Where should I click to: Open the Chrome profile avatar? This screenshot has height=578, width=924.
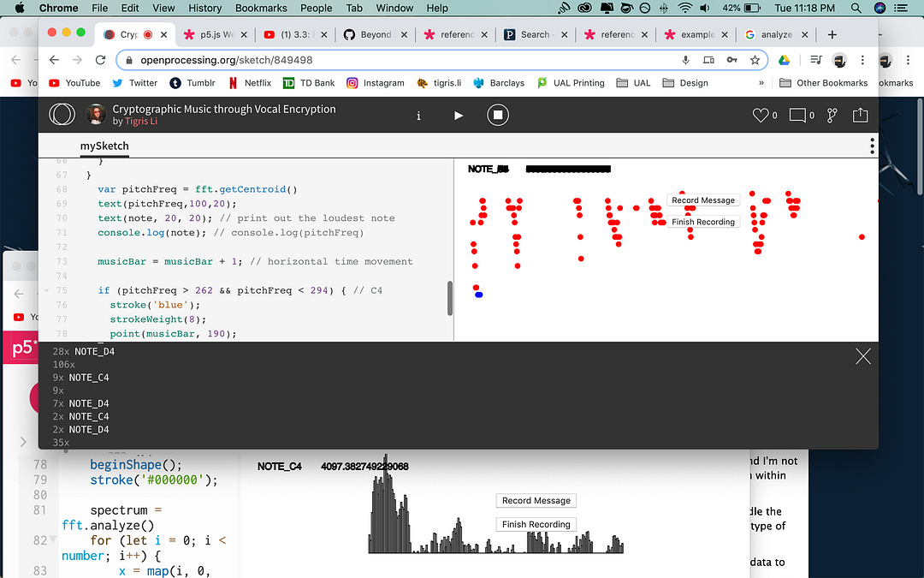(x=839, y=60)
